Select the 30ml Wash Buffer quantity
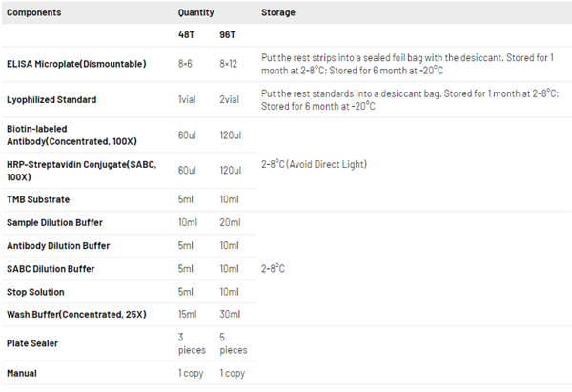The image size is (572, 392). click(x=230, y=315)
